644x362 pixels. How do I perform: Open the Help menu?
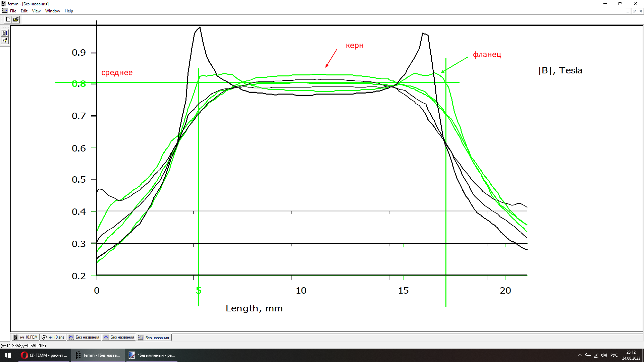pyautogui.click(x=69, y=11)
